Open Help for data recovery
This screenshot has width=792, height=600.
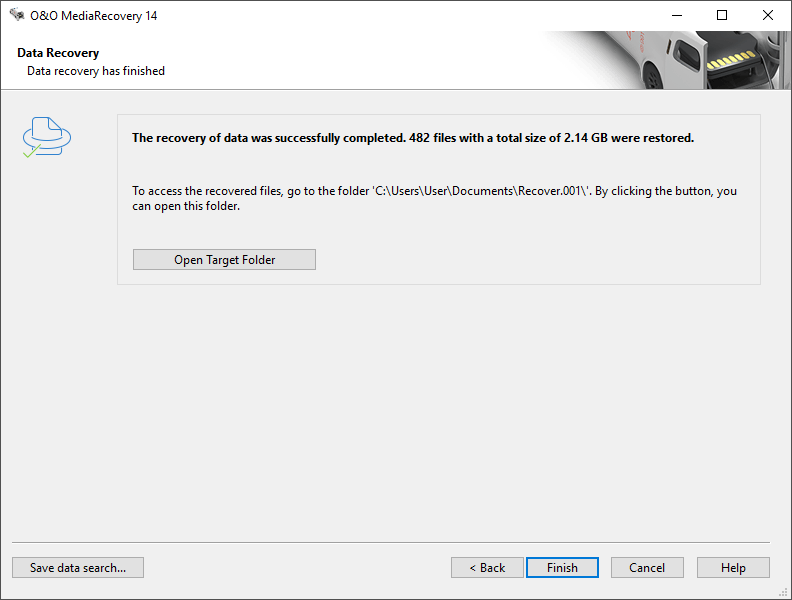[x=733, y=568]
